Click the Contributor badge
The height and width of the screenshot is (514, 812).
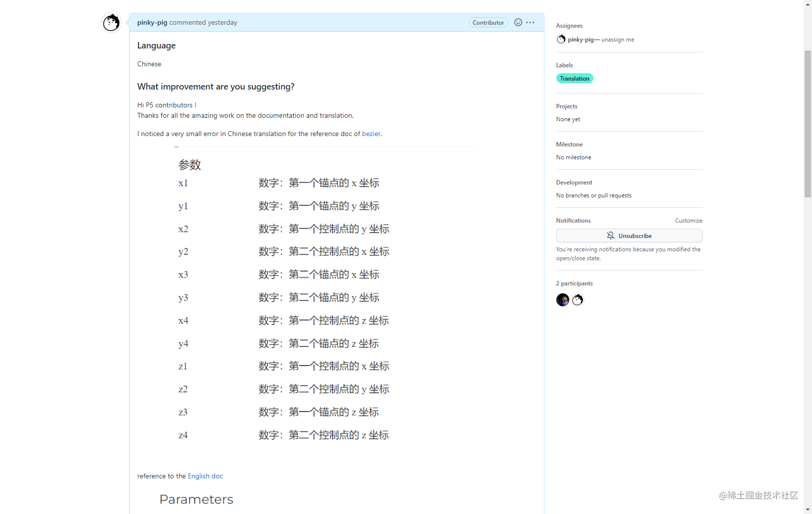click(x=488, y=22)
